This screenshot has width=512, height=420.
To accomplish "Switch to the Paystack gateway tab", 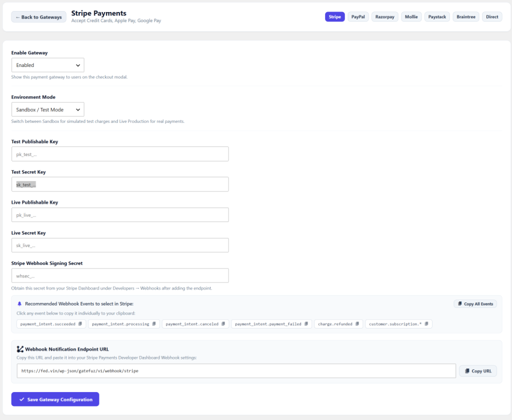I will [437, 16].
